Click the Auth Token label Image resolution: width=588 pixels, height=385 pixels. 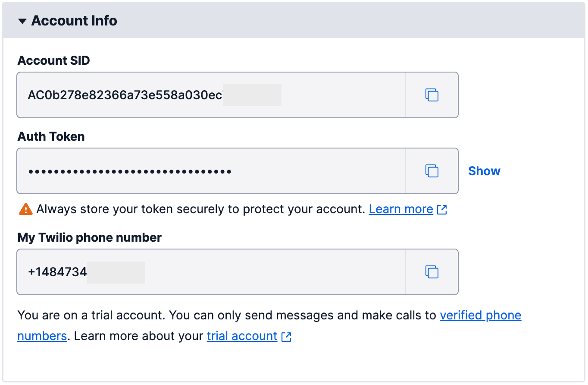[51, 136]
